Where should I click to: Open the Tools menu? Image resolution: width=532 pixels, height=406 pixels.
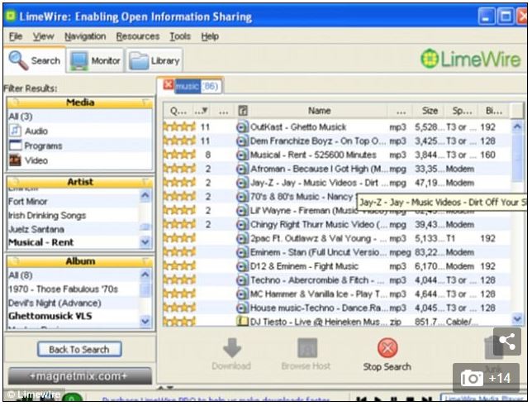[180, 36]
